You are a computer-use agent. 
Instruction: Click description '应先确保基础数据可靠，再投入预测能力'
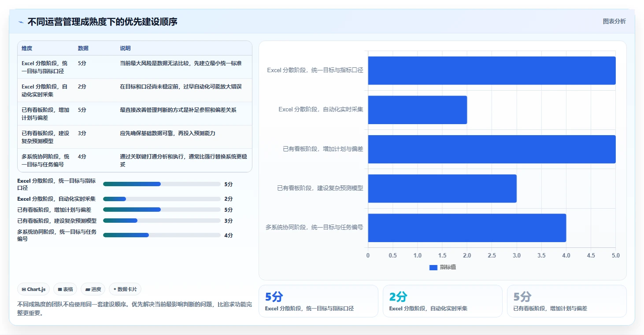(167, 133)
